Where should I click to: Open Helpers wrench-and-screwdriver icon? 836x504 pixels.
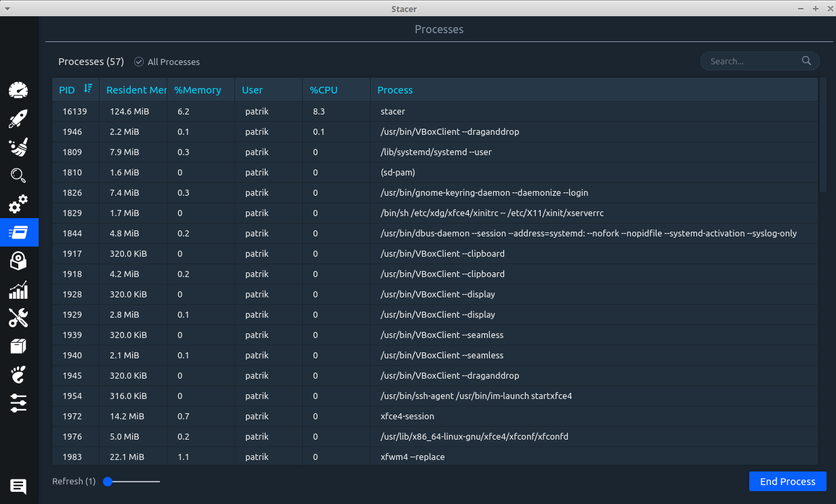[x=18, y=318]
